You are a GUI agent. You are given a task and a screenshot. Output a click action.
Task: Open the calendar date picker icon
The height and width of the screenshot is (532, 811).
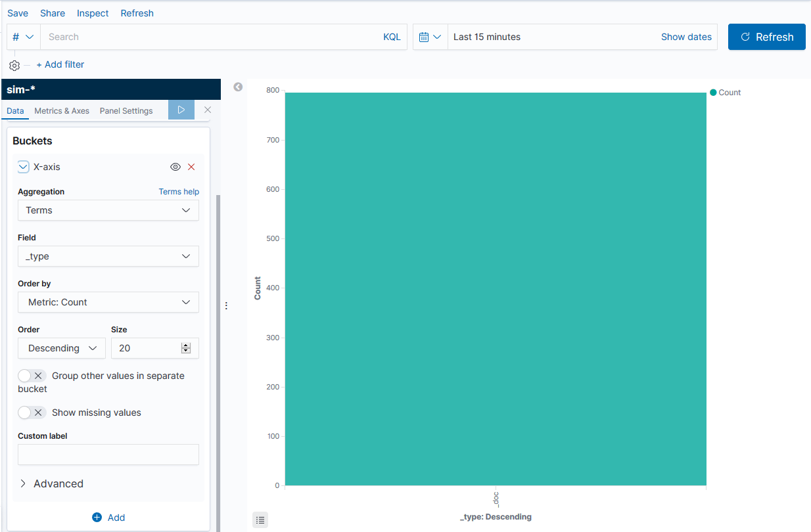point(426,37)
